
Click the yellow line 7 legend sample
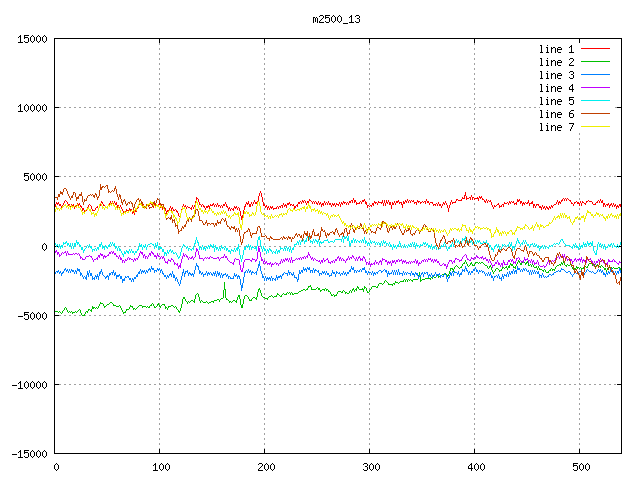(595, 127)
